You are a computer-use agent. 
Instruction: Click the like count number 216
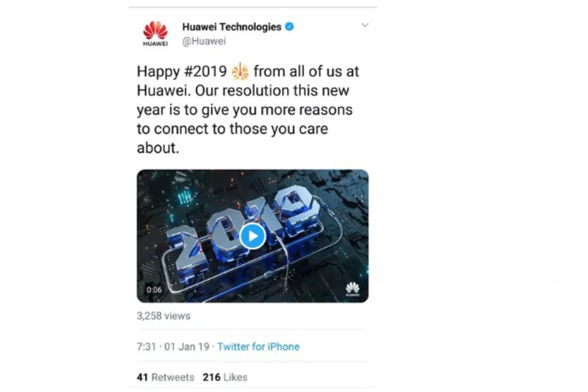click(211, 377)
